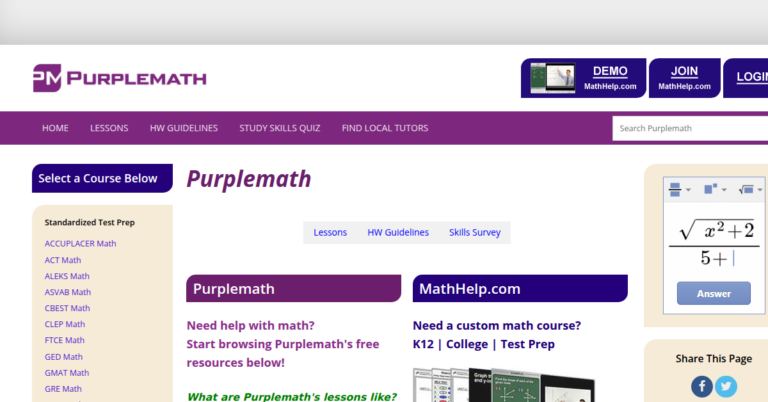Click the Test Prep link under MathHelp.com
Screen dimensions: 768x402
pos(528,344)
